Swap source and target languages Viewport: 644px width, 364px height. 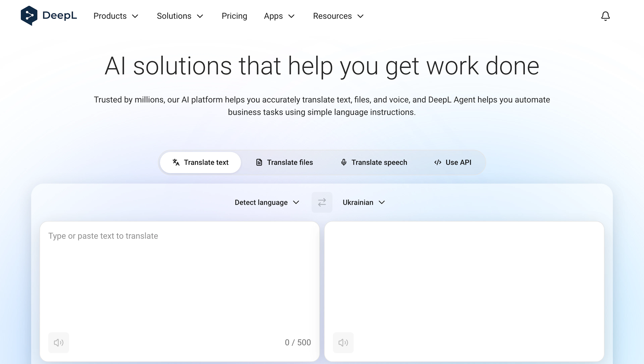(322, 202)
